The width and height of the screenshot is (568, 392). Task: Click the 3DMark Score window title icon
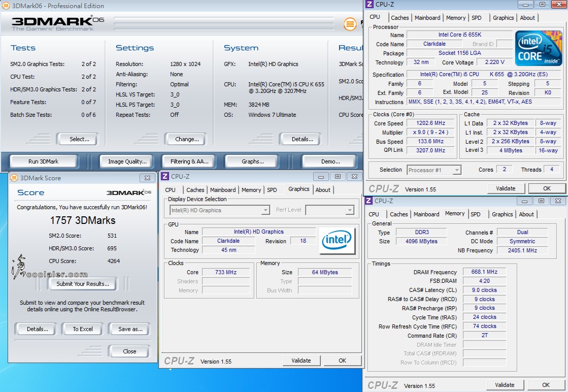(14, 178)
